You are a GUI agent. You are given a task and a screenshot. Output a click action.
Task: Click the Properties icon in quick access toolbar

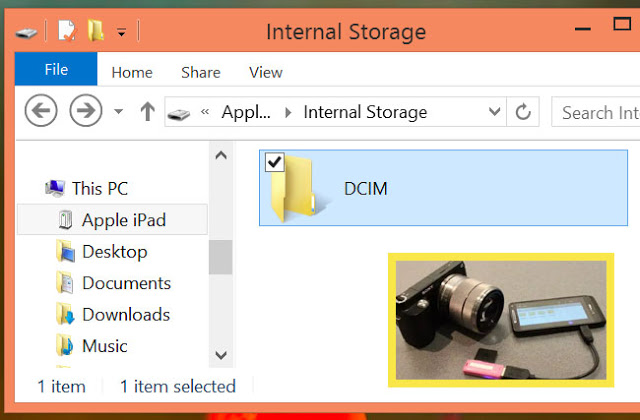click(67, 31)
